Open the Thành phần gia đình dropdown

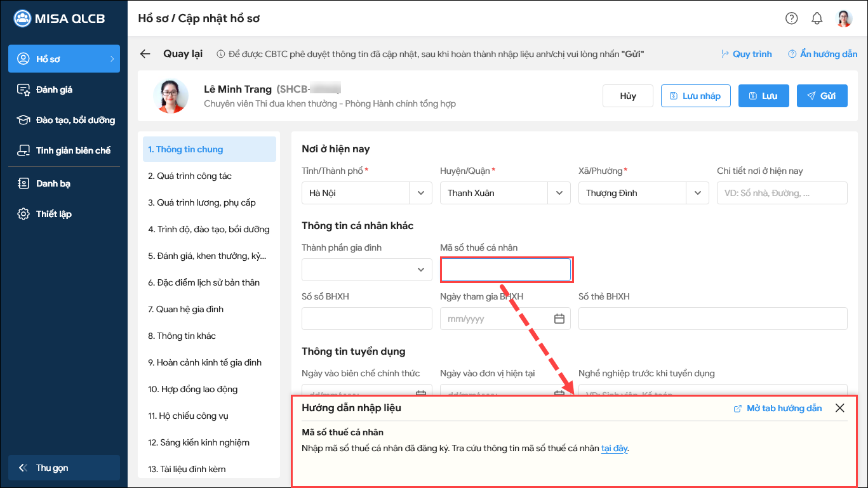420,270
